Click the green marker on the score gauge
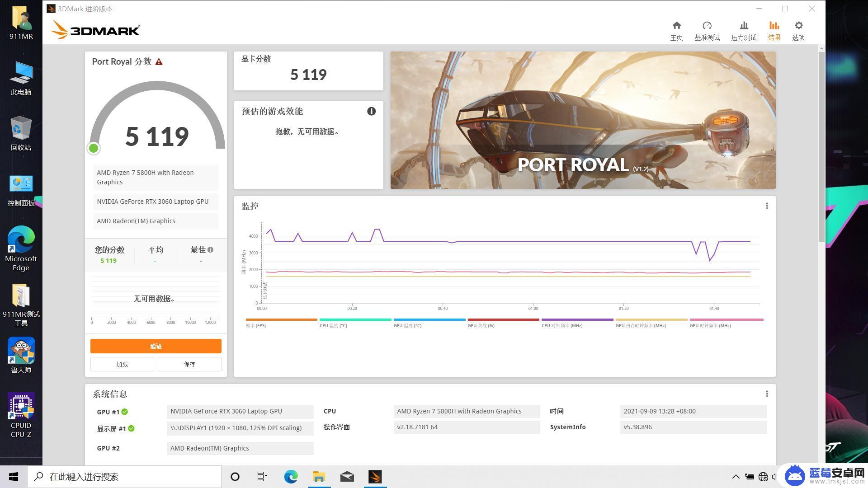 [94, 148]
